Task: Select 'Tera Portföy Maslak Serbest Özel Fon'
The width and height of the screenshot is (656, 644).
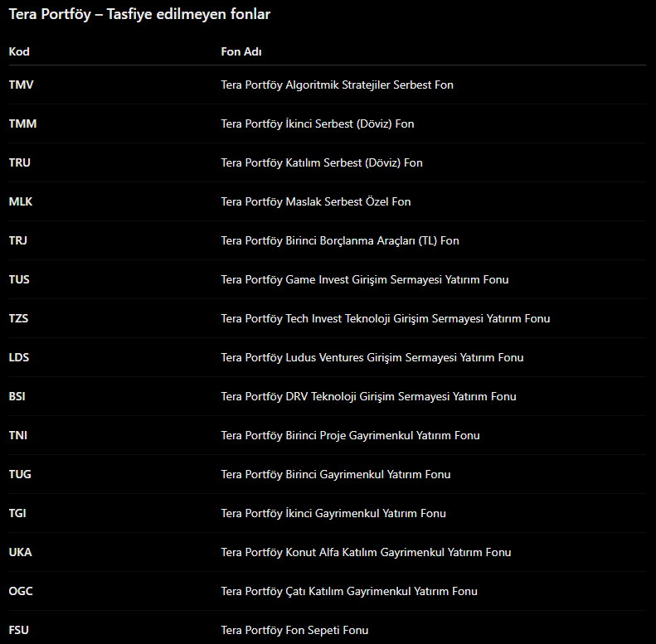Action: coord(316,201)
